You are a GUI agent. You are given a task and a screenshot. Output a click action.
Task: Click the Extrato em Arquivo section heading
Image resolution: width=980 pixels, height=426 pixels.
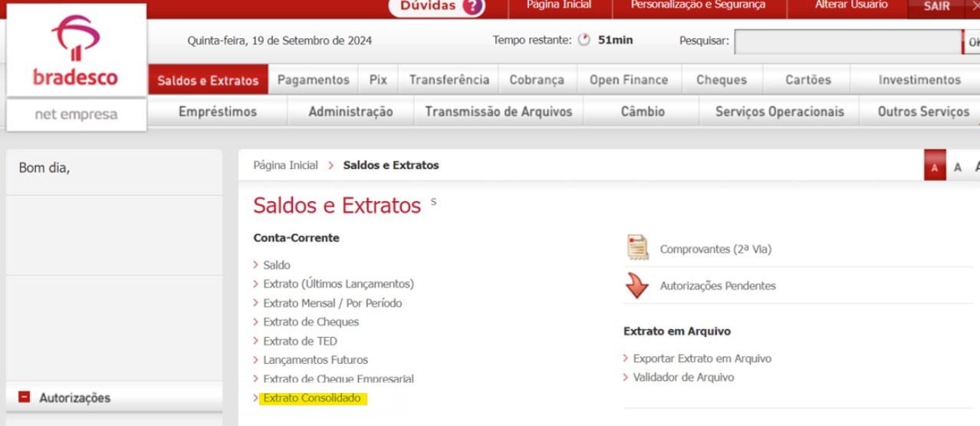(x=677, y=332)
